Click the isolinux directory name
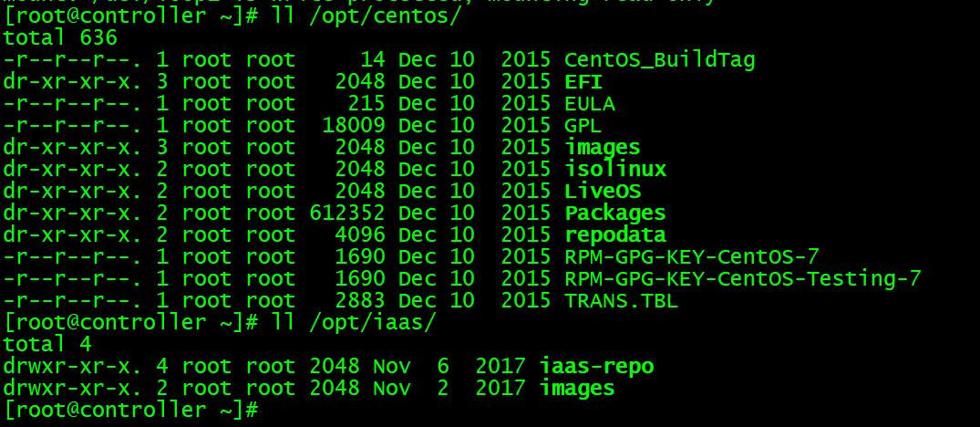Image resolution: width=980 pixels, height=427 pixels. coord(615,170)
